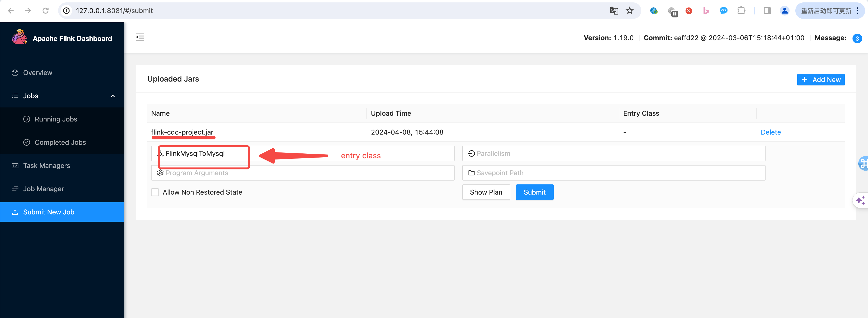Click the red X extension icon
The height and width of the screenshot is (318, 868).
pos(689,11)
